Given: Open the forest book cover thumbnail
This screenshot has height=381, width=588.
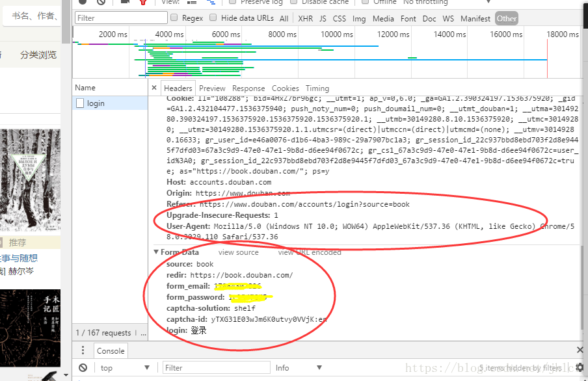Looking at the screenshot, I should [30, 180].
